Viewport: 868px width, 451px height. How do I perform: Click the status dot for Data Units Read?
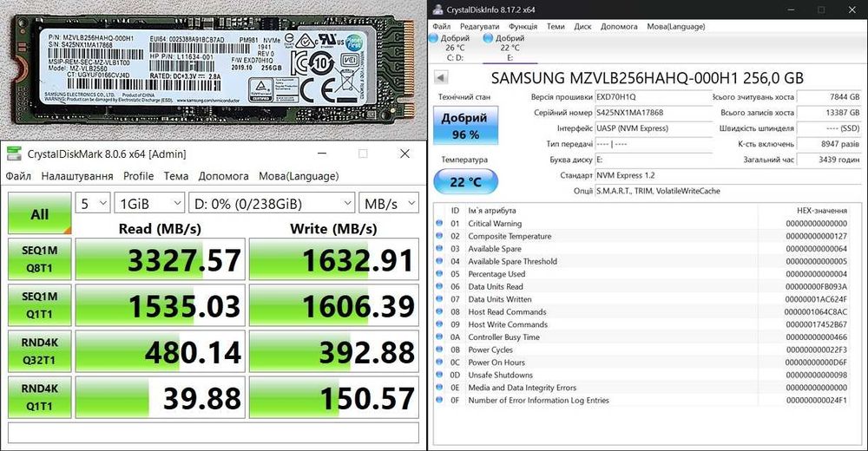(439, 287)
